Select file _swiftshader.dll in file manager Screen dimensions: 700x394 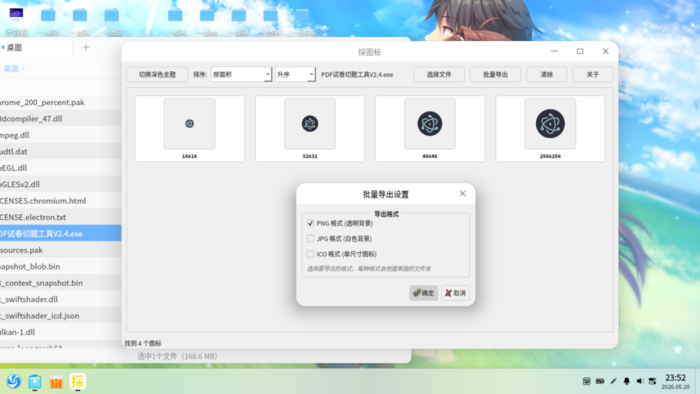60,299
